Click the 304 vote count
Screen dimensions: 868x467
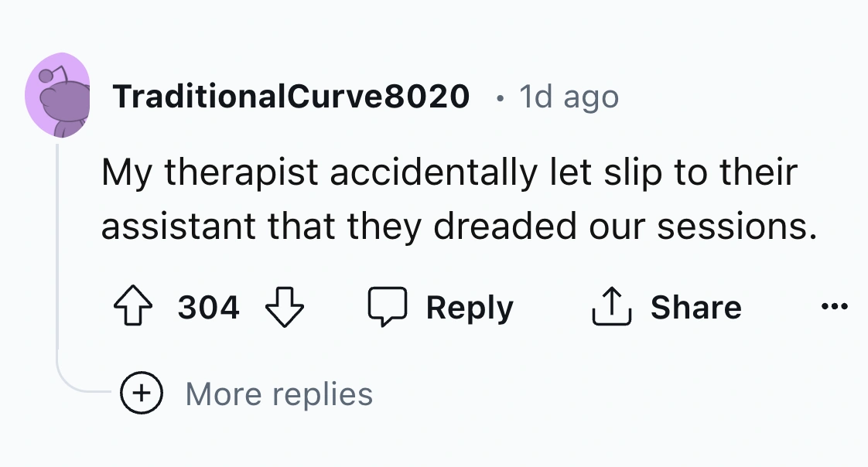pyautogui.click(x=208, y=308)
